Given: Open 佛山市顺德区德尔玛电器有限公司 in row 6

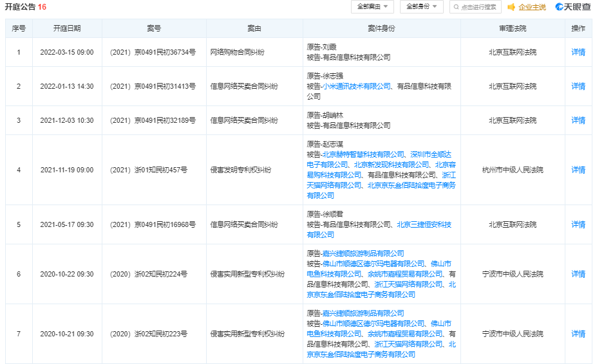Looking at the screenshot, I should tap(373, 264).
